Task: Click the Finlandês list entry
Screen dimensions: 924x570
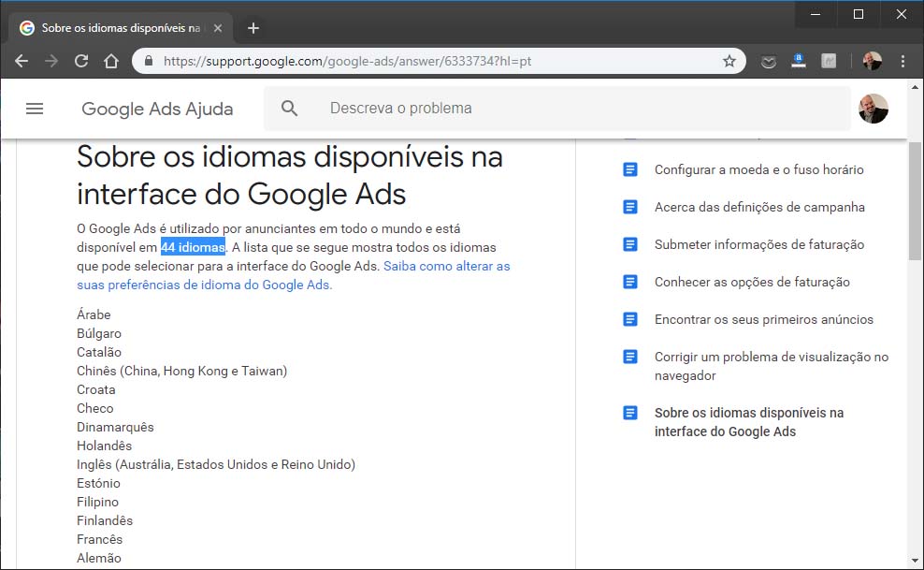Action: [x=105, y=520]
